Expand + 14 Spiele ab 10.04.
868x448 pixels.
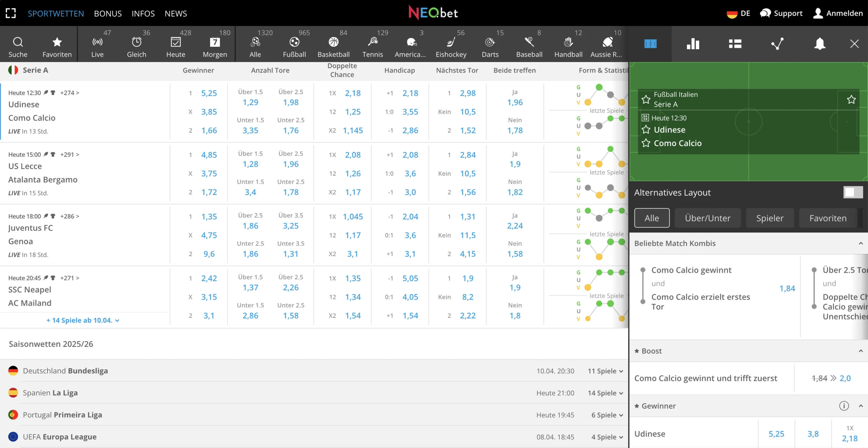[83, 320]
